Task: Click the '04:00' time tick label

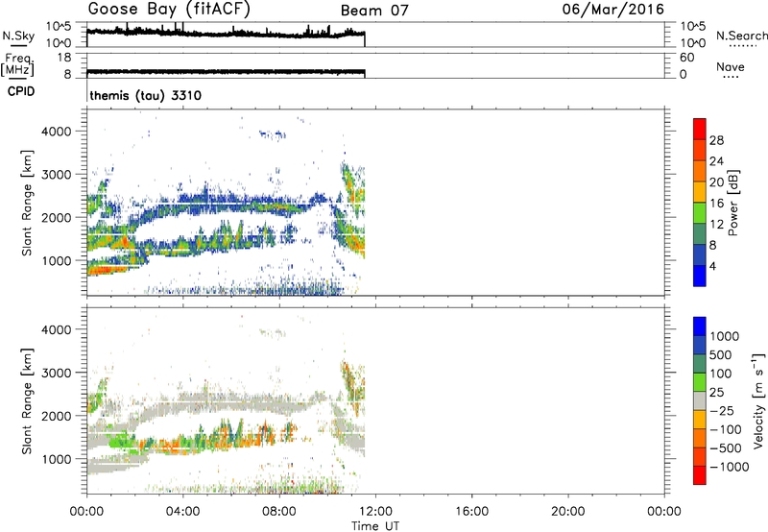Action: click(x=183, y=512)
